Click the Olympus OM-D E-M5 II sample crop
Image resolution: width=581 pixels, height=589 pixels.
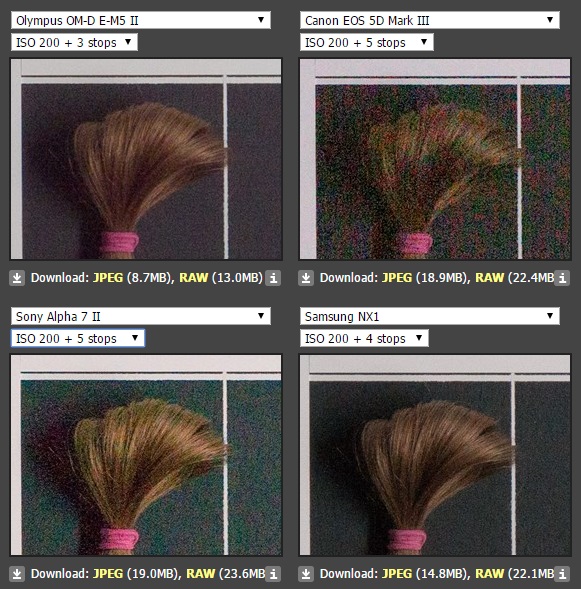coord(146,159)
